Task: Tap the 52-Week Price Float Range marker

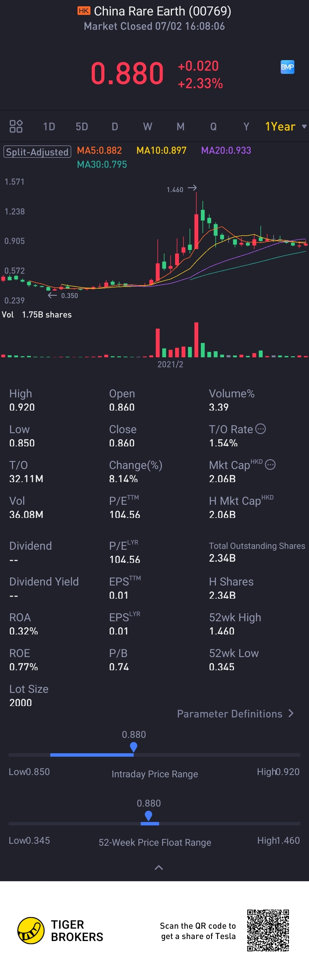Action: coord(148,816)
